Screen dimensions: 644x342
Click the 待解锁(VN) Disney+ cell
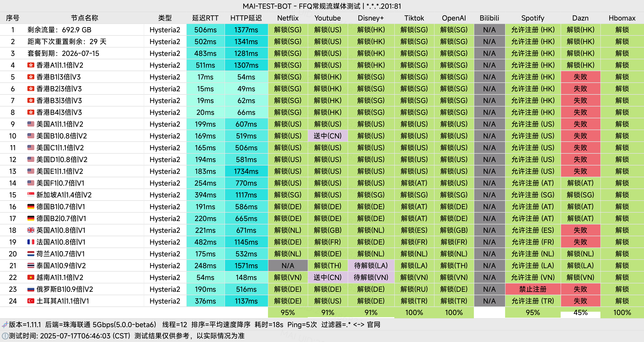371,277
